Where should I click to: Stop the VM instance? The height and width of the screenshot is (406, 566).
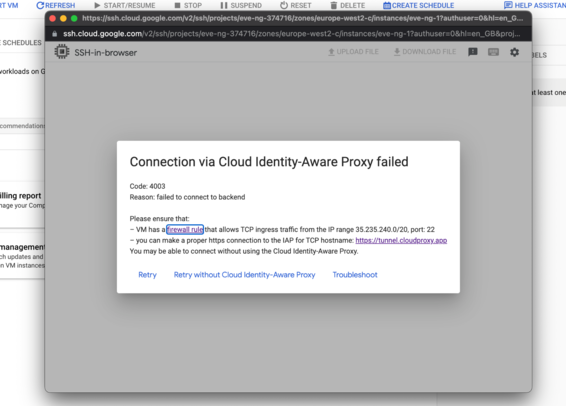point(188,5)
